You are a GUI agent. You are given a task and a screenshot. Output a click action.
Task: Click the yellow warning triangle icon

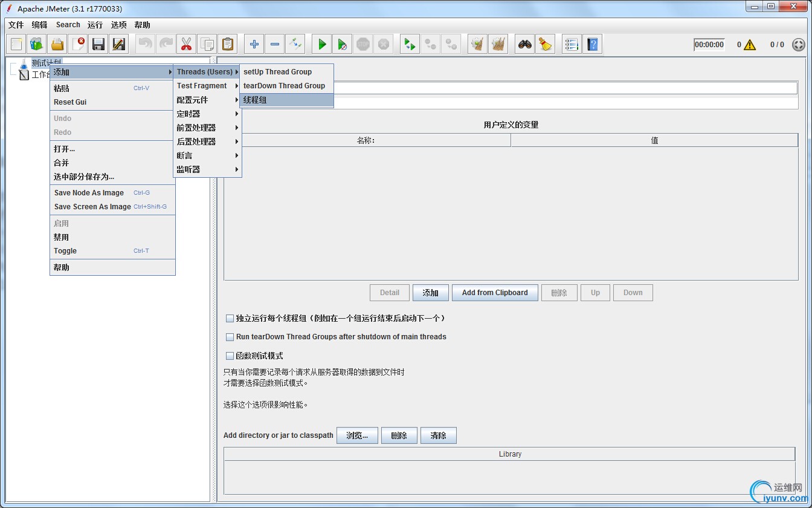pyautogui.click(x=750, y=45)
